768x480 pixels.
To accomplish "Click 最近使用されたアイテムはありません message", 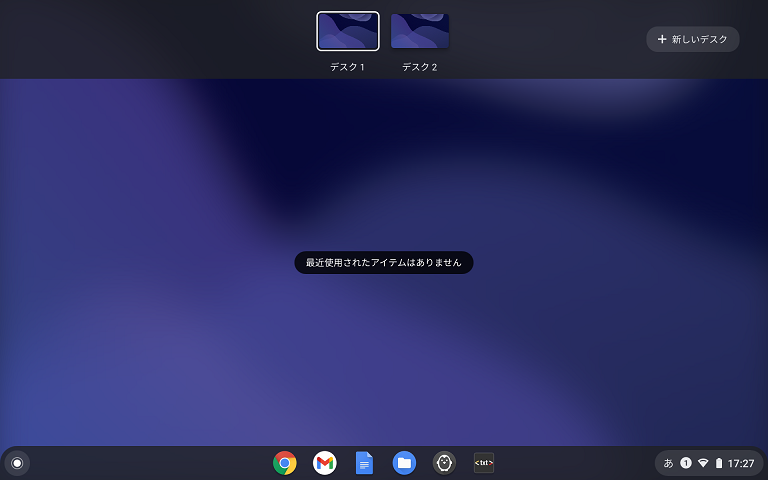I will [384, 263].
